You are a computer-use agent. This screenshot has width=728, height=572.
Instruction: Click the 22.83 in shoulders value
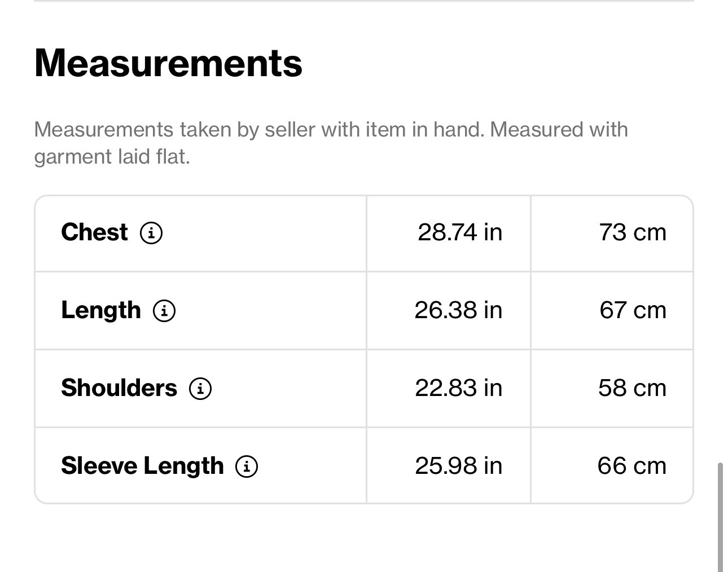click(x=458, y=388)
